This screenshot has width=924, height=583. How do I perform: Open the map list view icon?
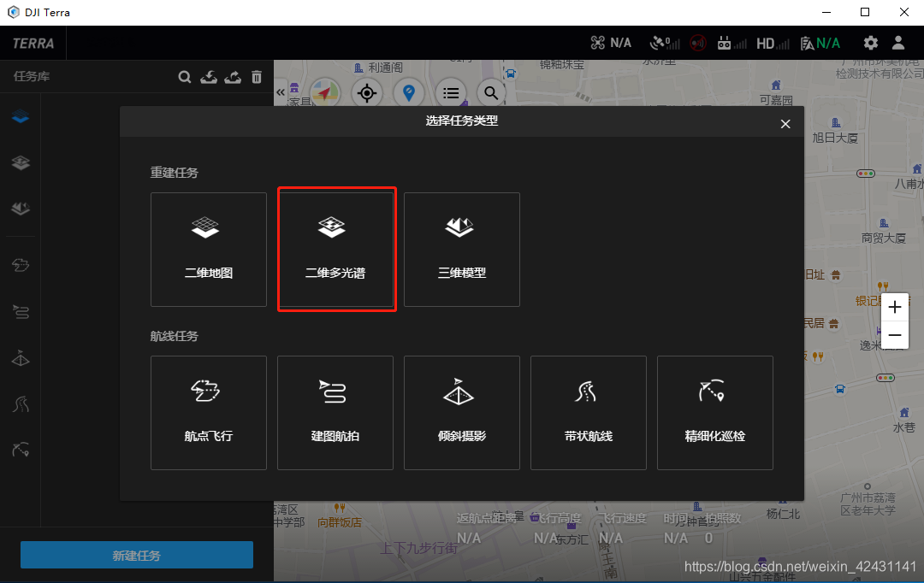pos(451,92)
